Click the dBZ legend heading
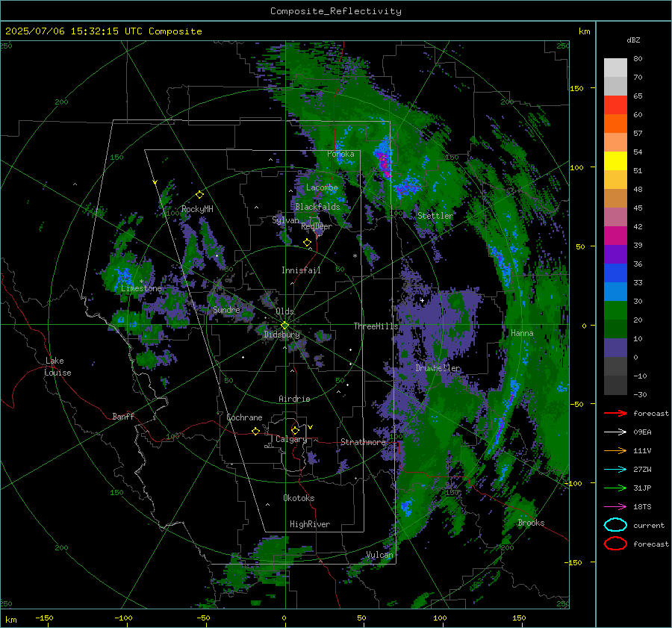The height and width of the screenshot is (628, 672). tap(633, 40)
